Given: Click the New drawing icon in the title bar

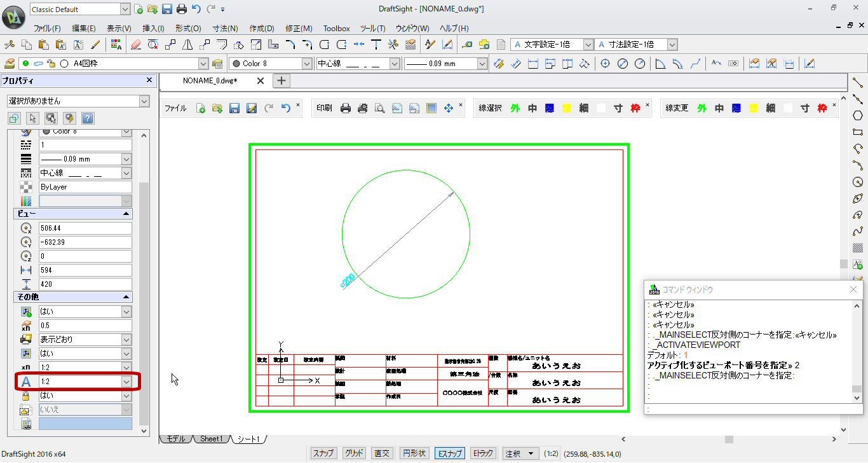Looking at the screenshot, I should coord(139,9).
